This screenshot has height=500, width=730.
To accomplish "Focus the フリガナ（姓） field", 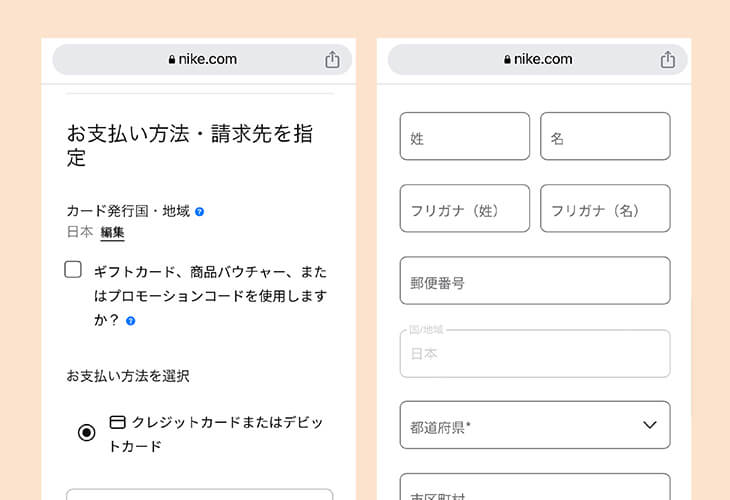I will pos(464,209).
